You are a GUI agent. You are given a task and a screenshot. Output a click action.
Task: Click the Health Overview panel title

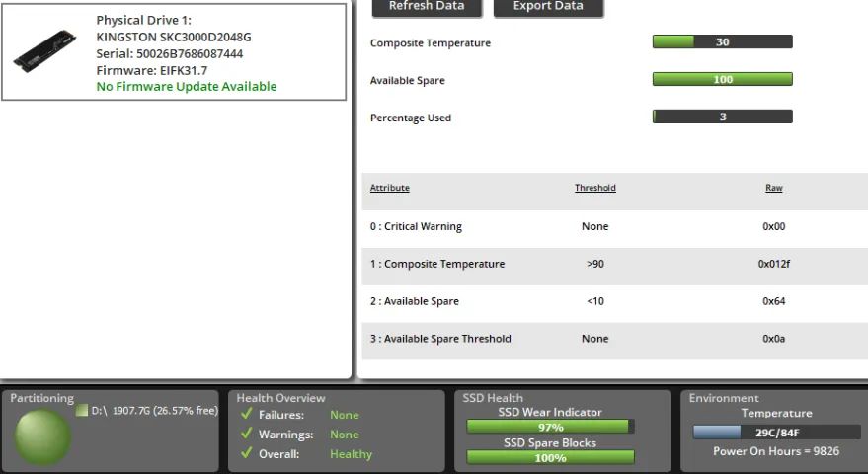pyautogui.click(x=280, y=398)
